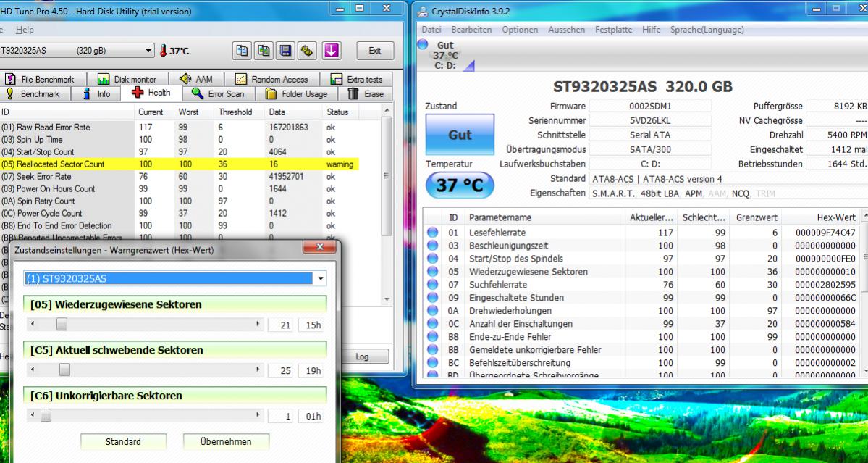Click status circle of Drehwiederholungen row
Screen dimensions: 868x463
[432, 311]
